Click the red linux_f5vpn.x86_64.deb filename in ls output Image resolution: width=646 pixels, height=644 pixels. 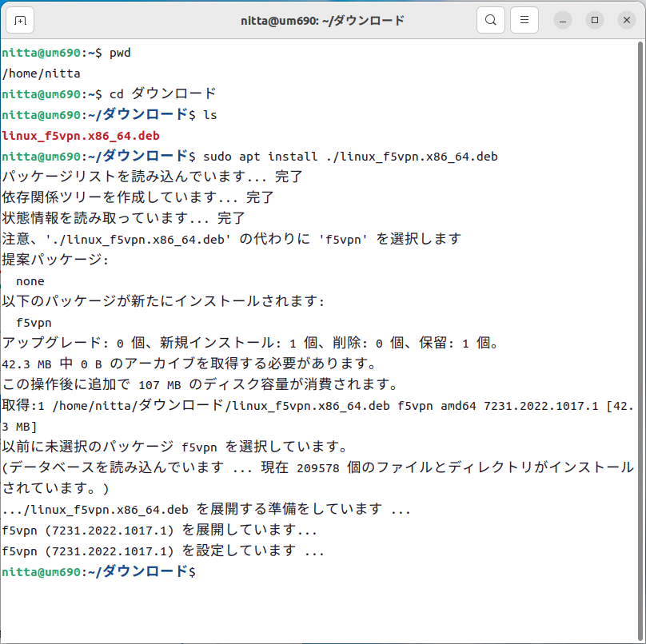[81, 136]
